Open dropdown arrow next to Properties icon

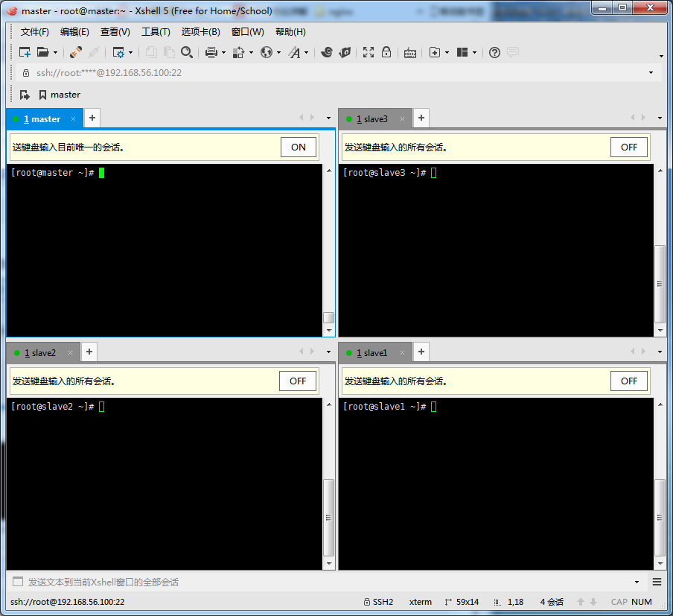click(130, 53)
